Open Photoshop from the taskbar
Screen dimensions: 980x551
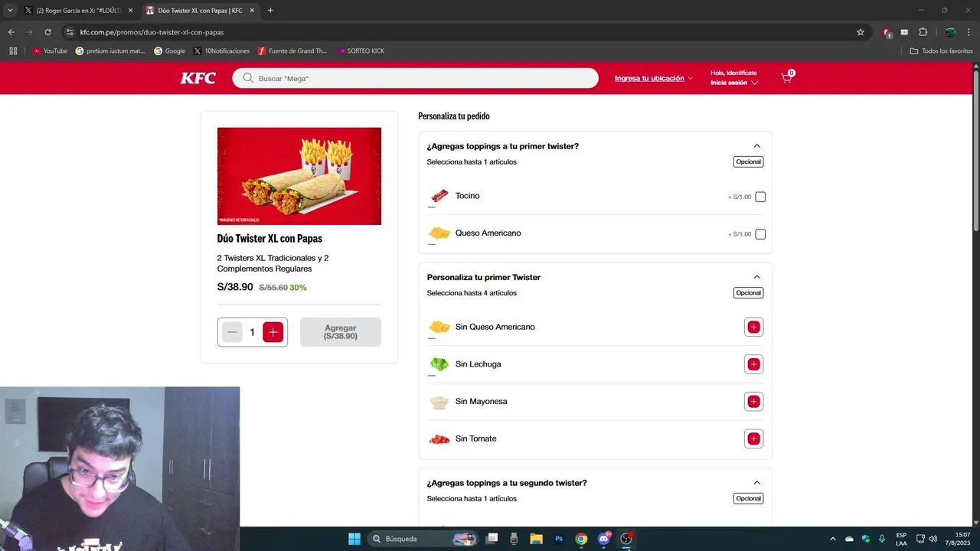[x=559, y=539]
